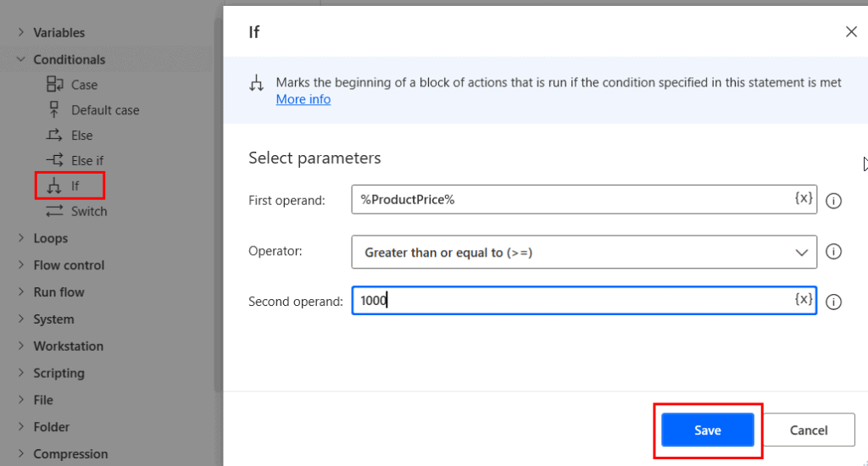Expand the Scripting group
The height and width of the screenshot is (466, 868).
pyautogui.click(x=21, y=373)
